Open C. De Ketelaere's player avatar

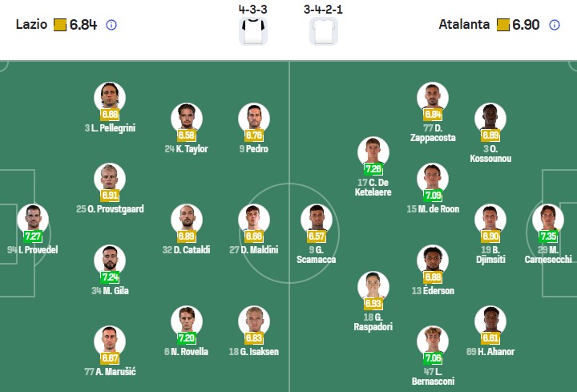pos(373,152)
